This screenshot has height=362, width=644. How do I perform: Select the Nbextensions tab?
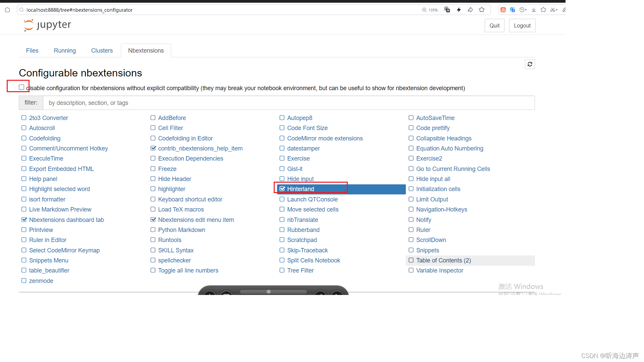point(146,51)
